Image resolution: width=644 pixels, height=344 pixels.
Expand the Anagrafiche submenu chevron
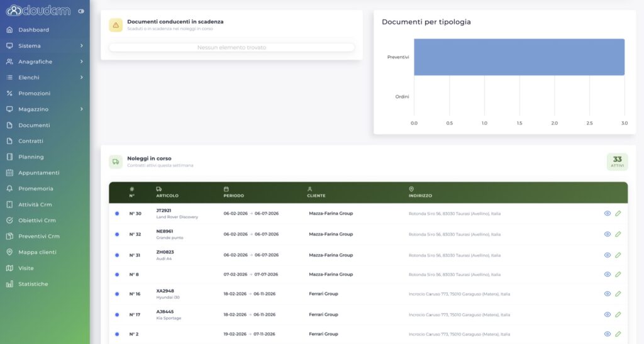(81, 62)
